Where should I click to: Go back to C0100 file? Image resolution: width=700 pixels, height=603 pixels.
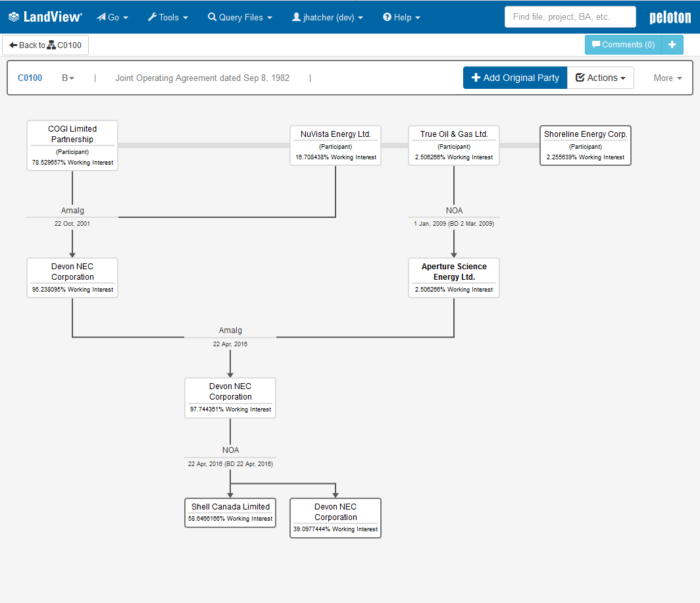pyautogui.click(x=45, y=45)
